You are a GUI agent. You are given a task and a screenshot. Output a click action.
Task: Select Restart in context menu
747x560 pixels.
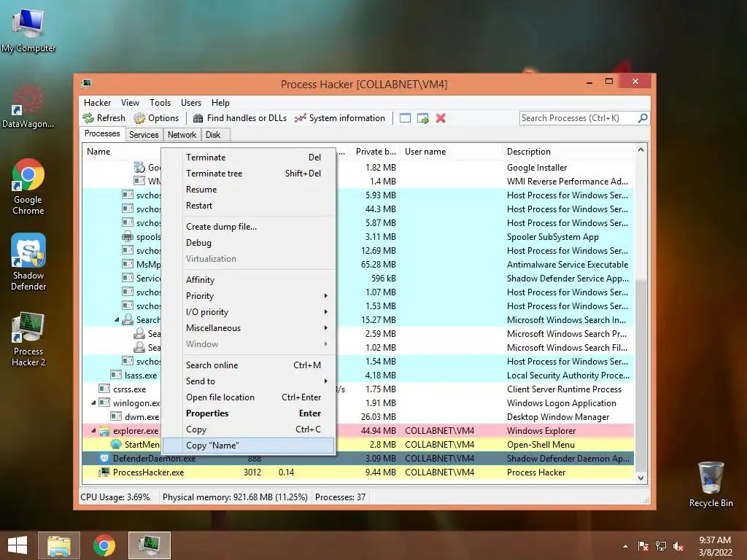click(259, 205)
